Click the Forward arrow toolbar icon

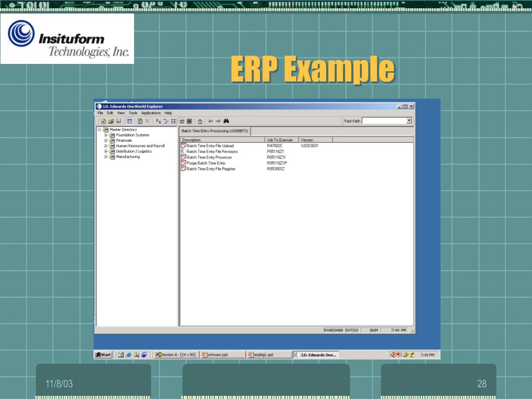tap(218, 121)
